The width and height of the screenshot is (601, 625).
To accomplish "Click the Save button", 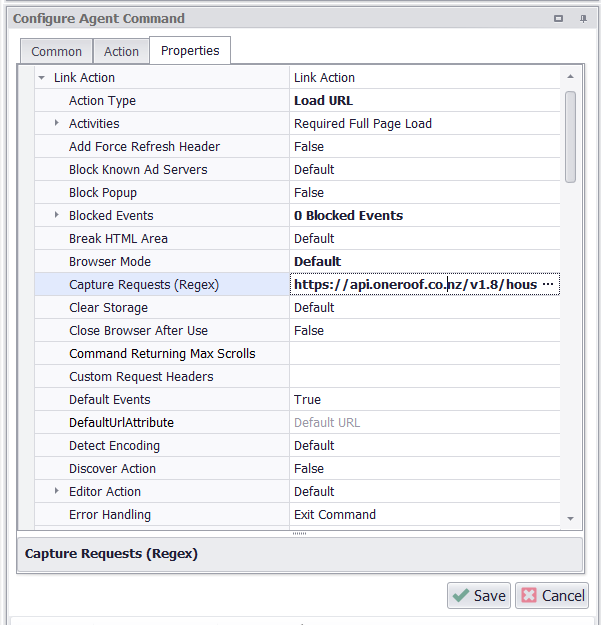I will click(x=479, y=595).
